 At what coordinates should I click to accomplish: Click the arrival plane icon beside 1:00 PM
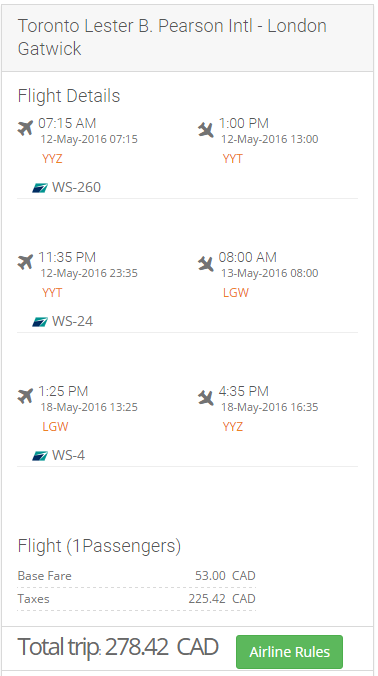[x=206, y=129]
